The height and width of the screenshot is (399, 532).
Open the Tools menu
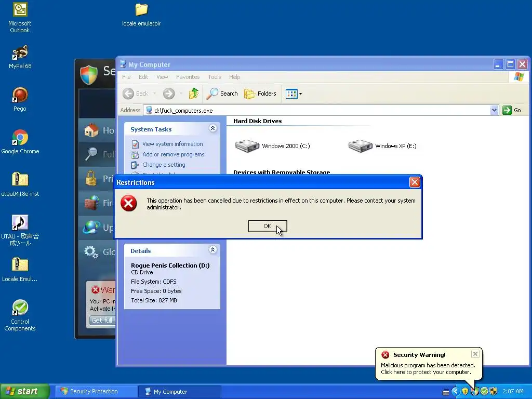click(214, 77)
